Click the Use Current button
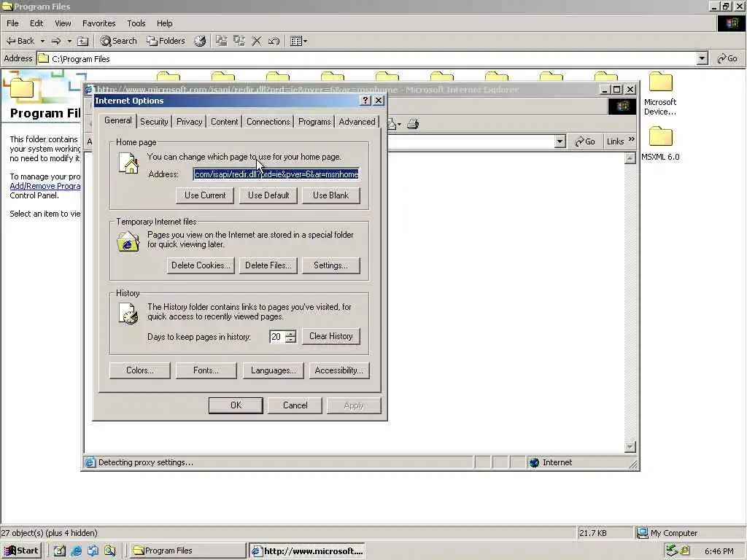The image size is (747, 560). click(x=205, y=195)
